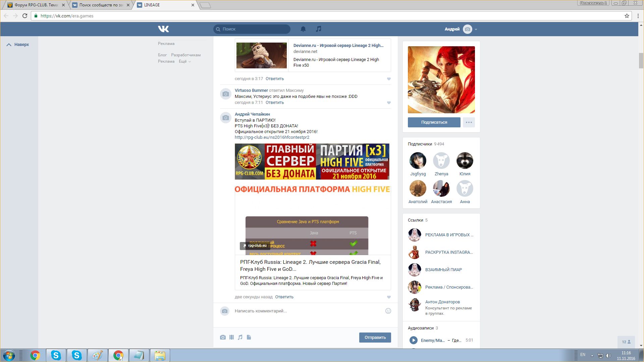The image size is (644, 362).
Task: Like Андрей Чепайкин's comment with heart
Action: [x=389, y=297]
